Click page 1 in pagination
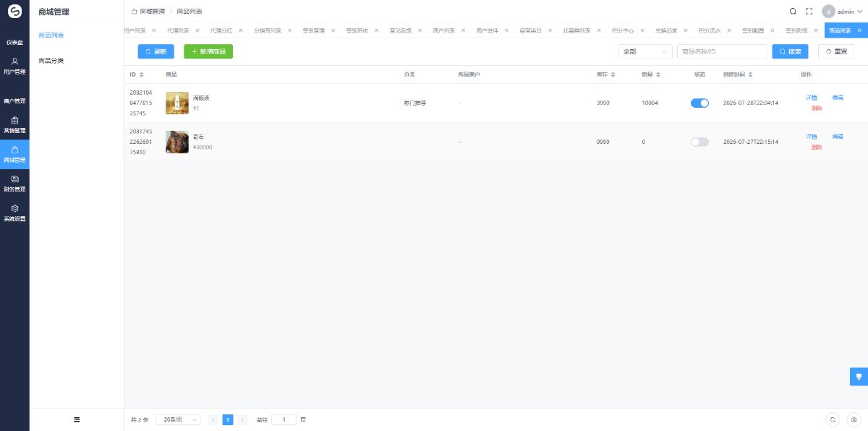The image size is (868, 431). coord(228,419)
